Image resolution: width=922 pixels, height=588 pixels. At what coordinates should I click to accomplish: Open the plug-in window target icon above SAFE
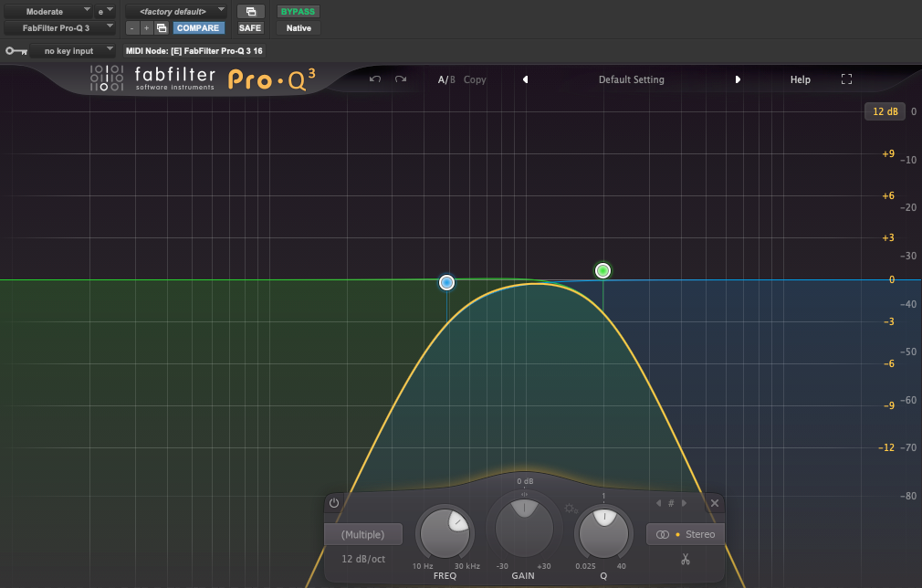click(x=250, y=12)
